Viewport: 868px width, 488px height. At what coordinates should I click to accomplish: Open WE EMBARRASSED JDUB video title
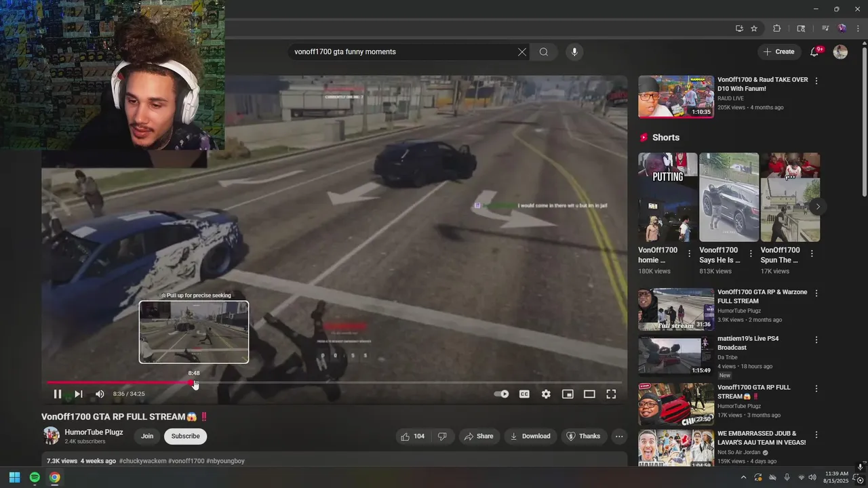click(x=762, y=438)
